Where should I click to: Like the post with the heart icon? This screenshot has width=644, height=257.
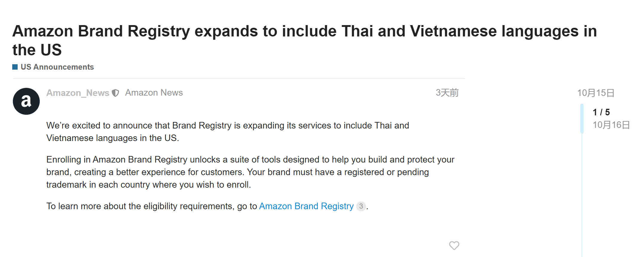(454, 245)
